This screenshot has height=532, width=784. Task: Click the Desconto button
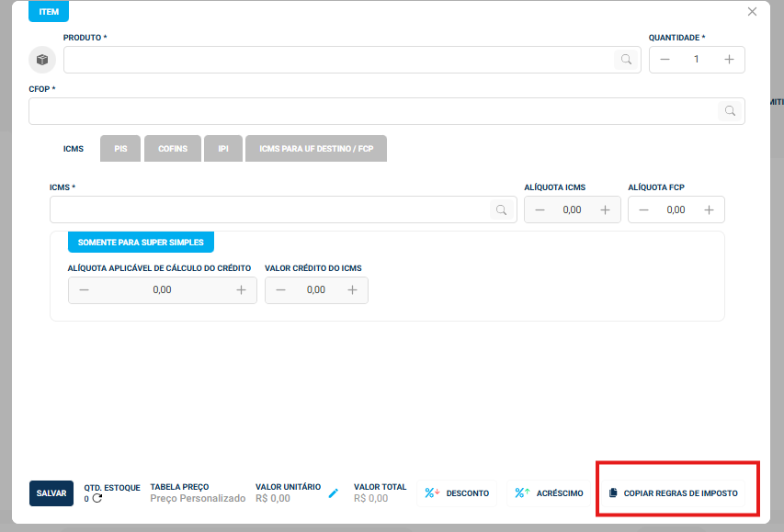click(x=458, y=493)
